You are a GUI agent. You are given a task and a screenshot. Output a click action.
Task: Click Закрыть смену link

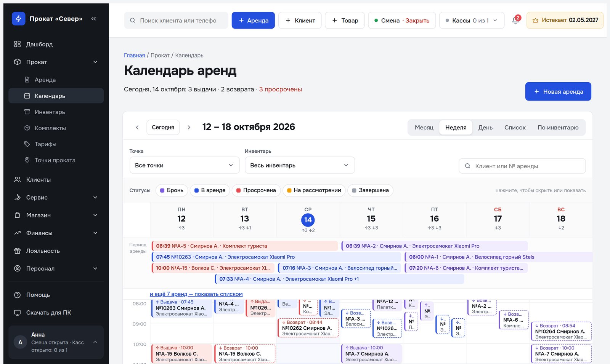click(x=417, y=21)
